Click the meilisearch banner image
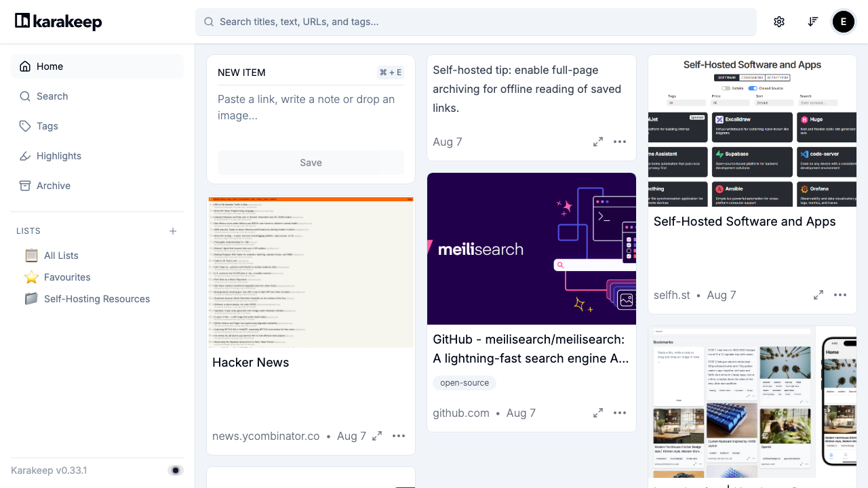This screenshot has height=488, width=868. (x=532, y=249)
